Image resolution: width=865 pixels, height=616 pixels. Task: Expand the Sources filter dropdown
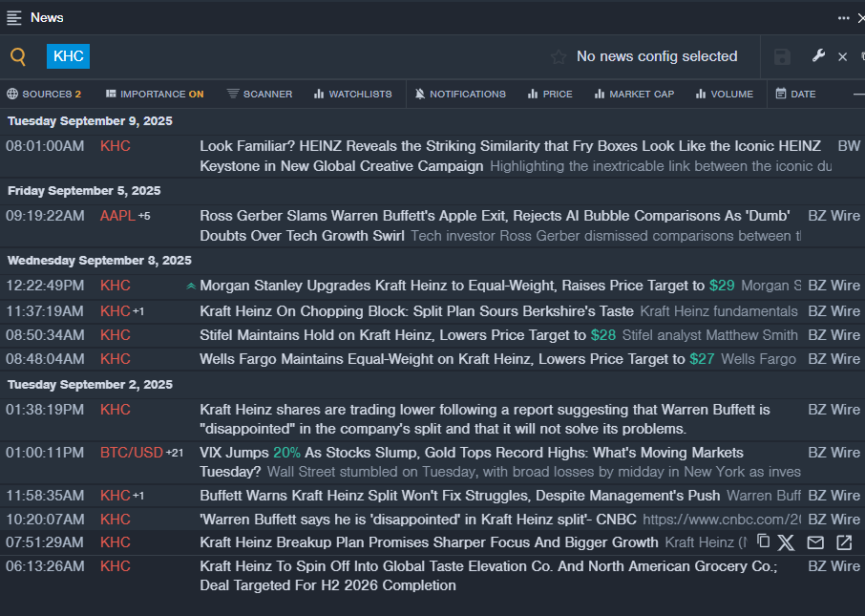(44, 94)
